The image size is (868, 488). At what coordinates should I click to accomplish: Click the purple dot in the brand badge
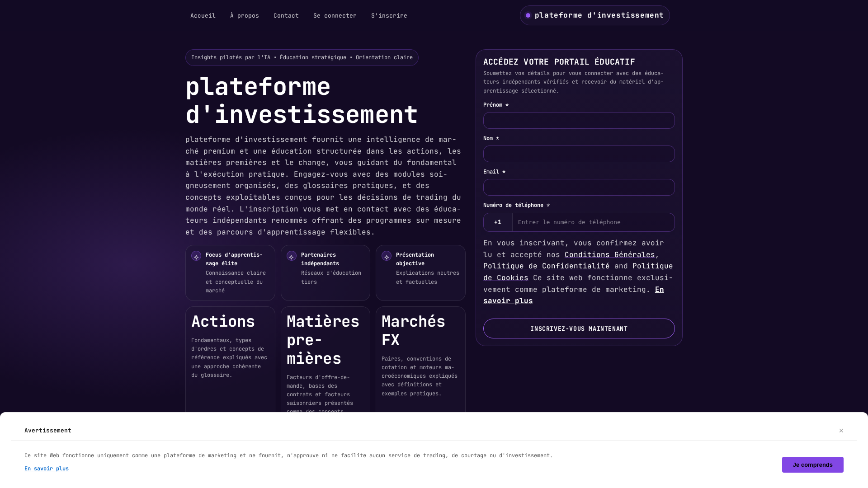pyautogui.click(x=528, y=15)
